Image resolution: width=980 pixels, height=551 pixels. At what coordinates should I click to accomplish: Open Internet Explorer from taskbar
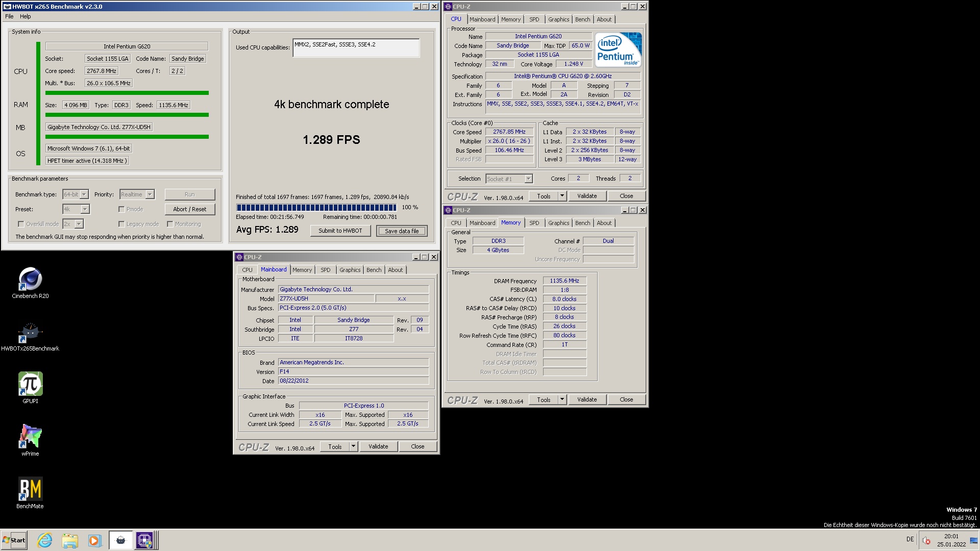click(x=45, y=540)
